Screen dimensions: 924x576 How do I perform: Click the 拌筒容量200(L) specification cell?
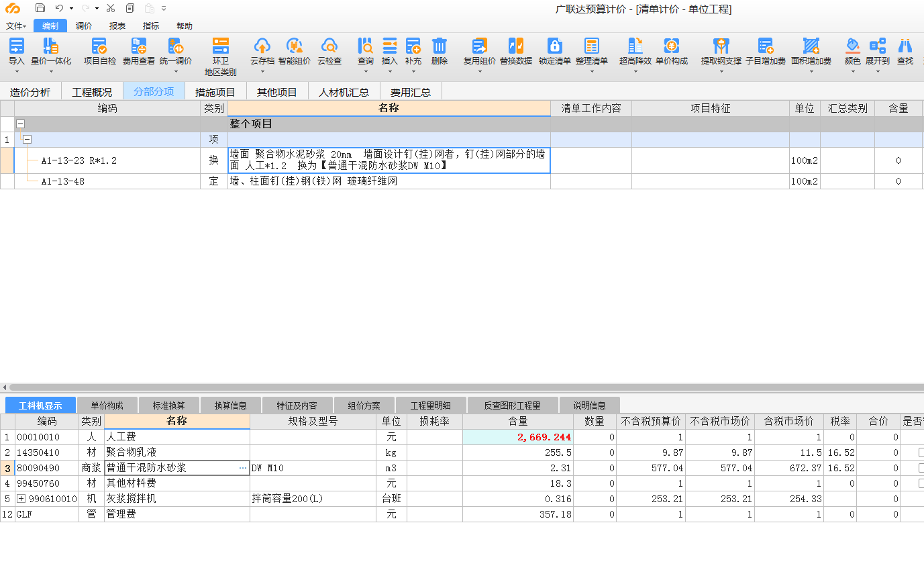coord(313,499)
